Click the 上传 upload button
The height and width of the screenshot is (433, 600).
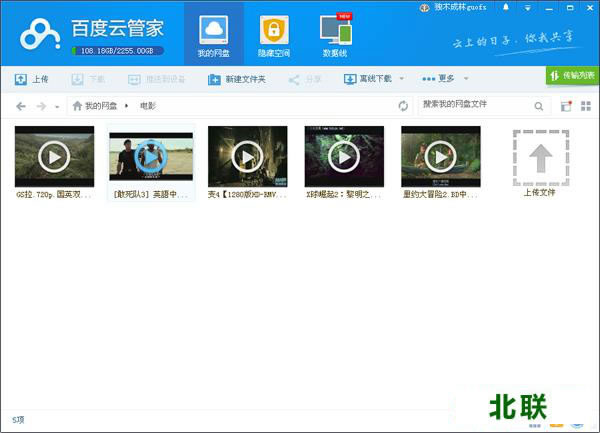[x=31, y=79]
